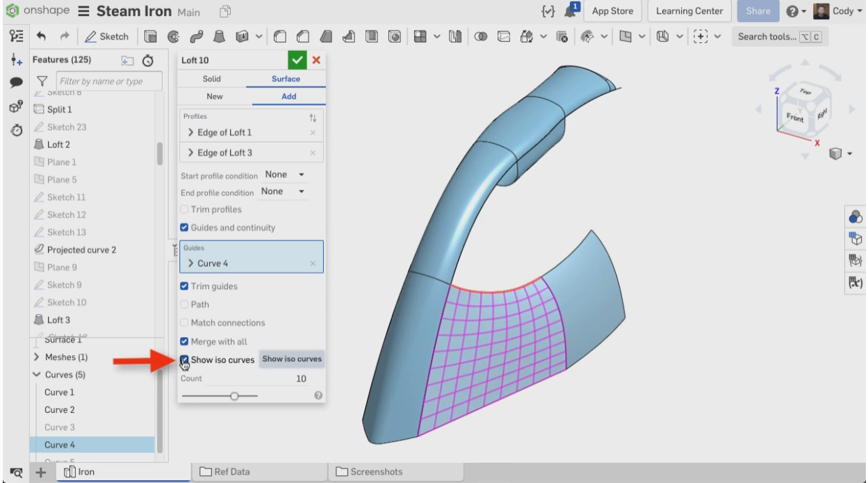Screen dimensions: 868x483
Task: Select the Add tab
Action: [288, 97]
